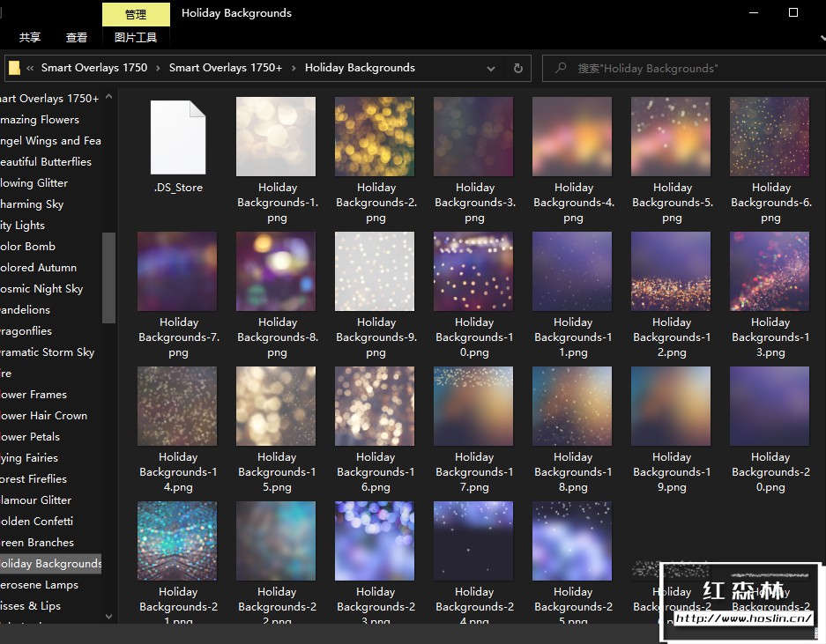
Task: Expand the hidden breadcrumb path chevrons
Action: click(x=31, y=68)
